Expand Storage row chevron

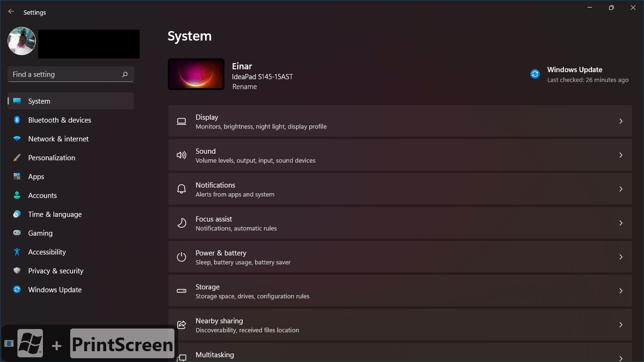pos(621,291)
